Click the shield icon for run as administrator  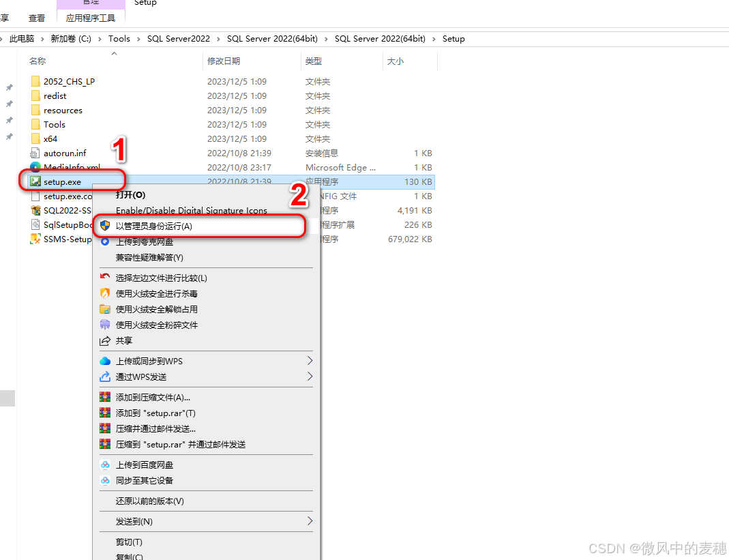coord(105,226)
